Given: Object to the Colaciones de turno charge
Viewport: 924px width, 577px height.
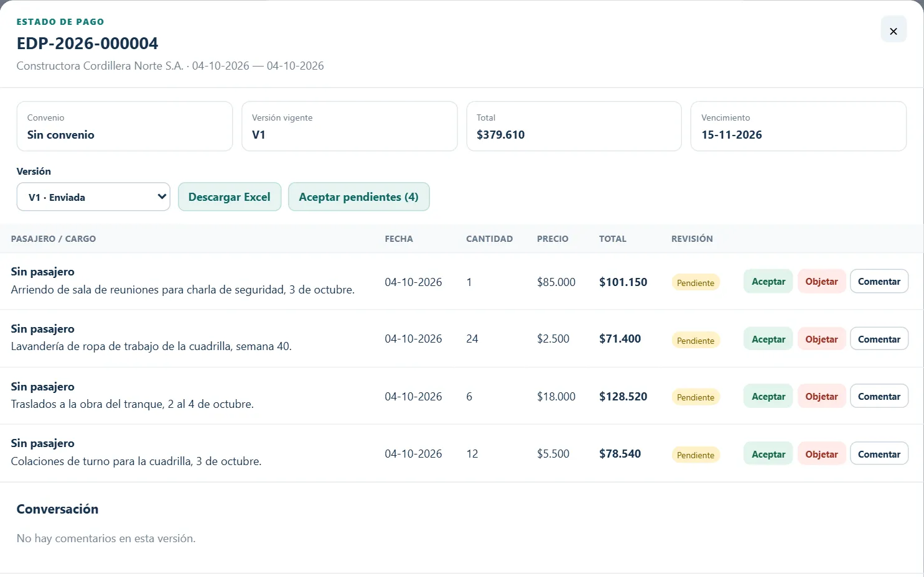Looking at the screenshot, I should 821,454.
